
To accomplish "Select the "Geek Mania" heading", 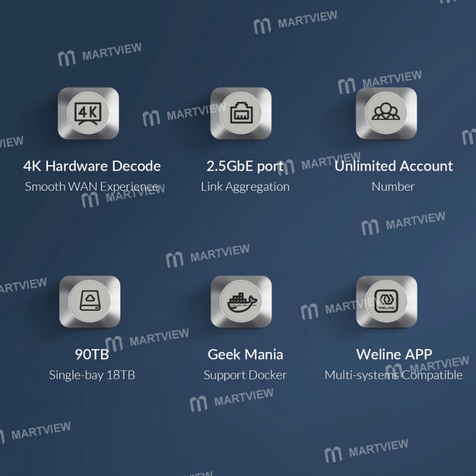I will [x=245, y=354].
